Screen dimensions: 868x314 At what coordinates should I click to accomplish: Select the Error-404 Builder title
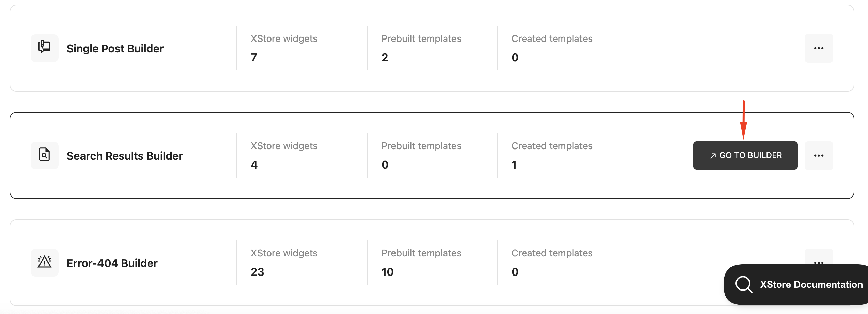click(112, 263)
